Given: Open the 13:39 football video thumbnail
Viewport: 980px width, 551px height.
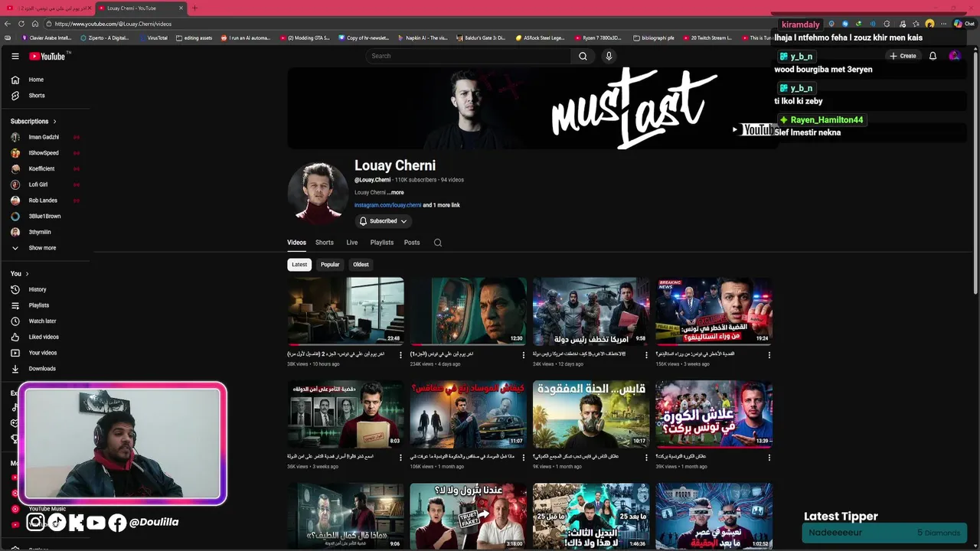Looking at the screenshot, I should [x=714, y=413].
